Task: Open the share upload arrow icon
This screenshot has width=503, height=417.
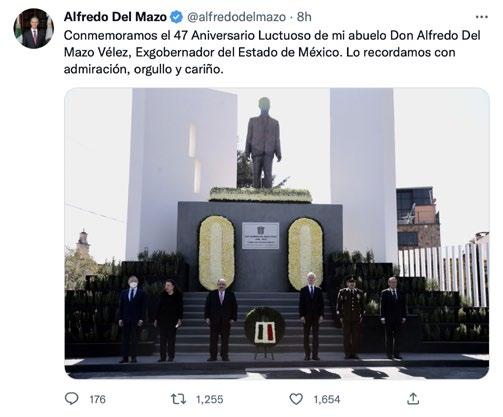Action: pyautogui.click(x=413, y=398)
